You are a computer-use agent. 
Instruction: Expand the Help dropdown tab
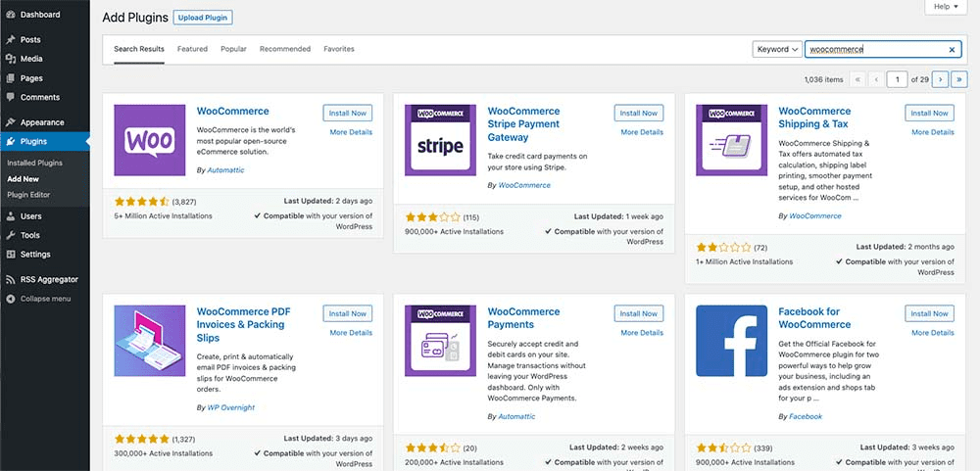point(946,7)
